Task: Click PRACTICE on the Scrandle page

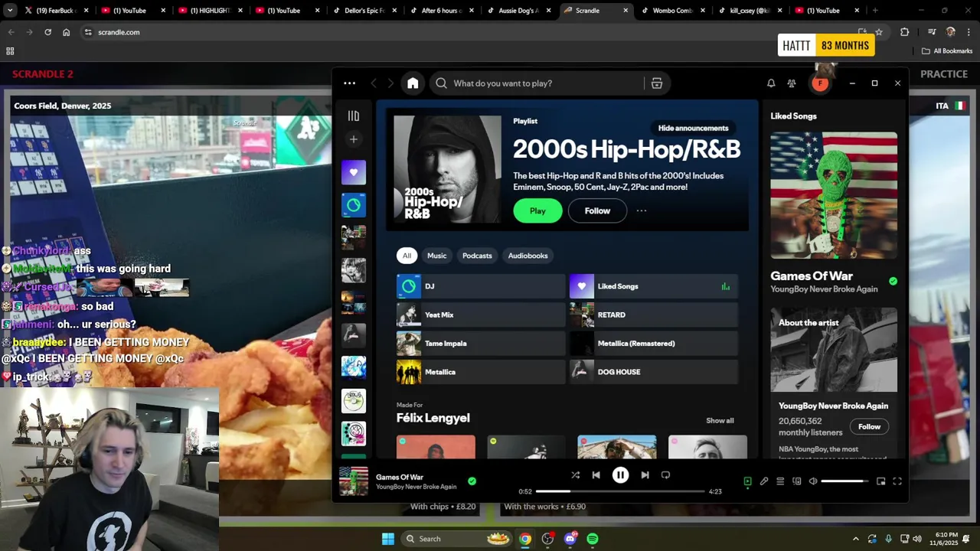Action: [944, 74]
